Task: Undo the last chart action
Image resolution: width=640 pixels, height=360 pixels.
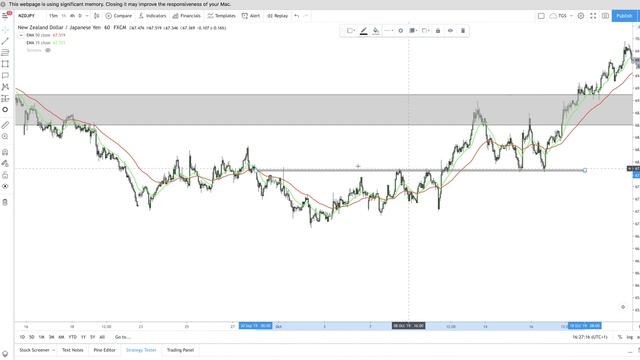Action: tap(297, 16)
